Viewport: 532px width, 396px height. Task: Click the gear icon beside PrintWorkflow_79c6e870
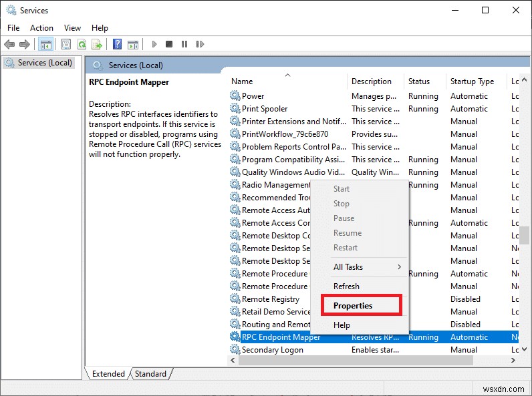click(235, 134)
